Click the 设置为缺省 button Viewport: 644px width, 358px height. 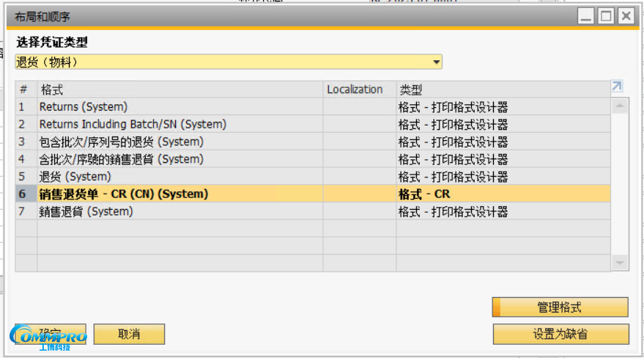560,334
